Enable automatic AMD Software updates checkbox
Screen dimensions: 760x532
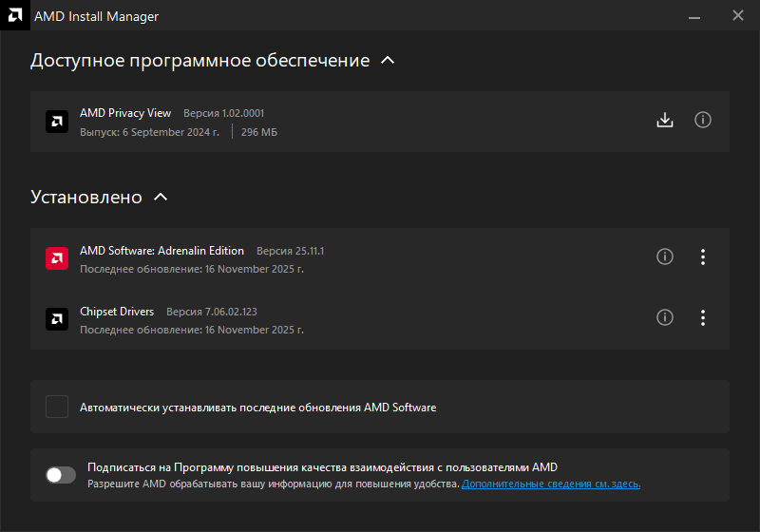click(57, 407)
